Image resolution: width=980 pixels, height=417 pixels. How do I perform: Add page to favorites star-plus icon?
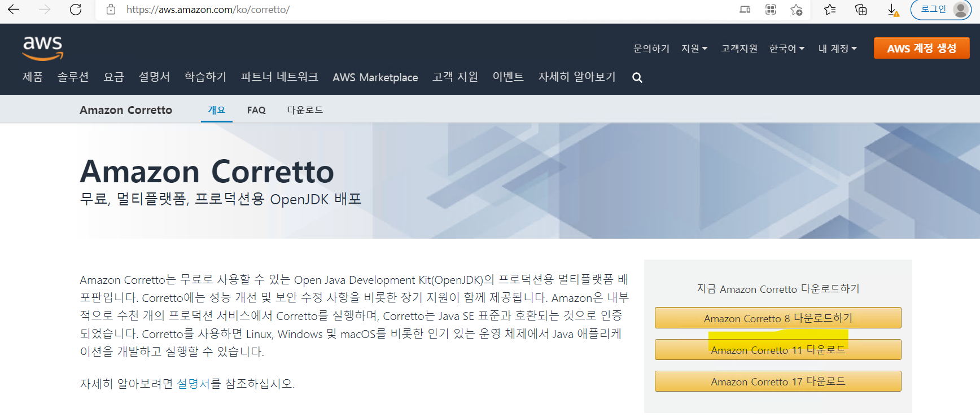click(x=797, y=10)
